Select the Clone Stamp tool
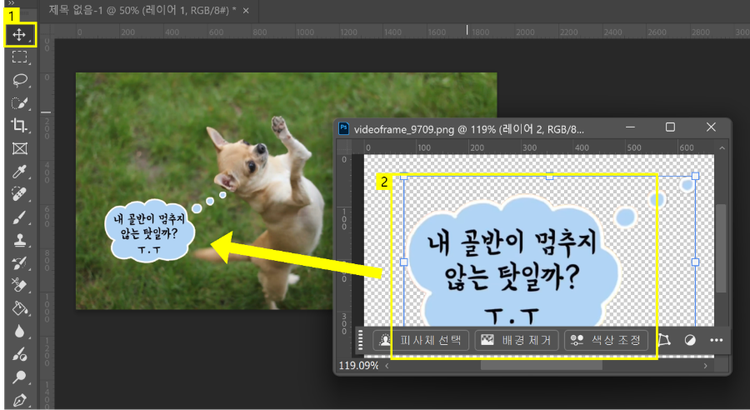 click(x=19, y=240)
